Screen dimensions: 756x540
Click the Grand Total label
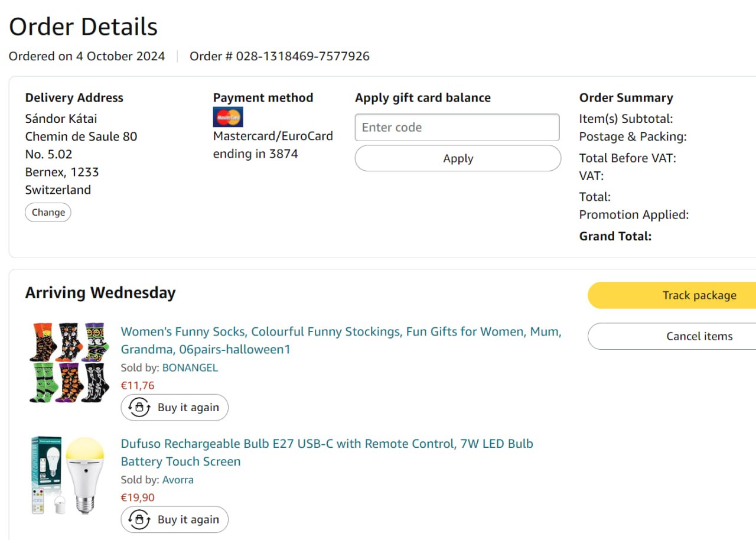pyautogui.click(x=615, y=236)
